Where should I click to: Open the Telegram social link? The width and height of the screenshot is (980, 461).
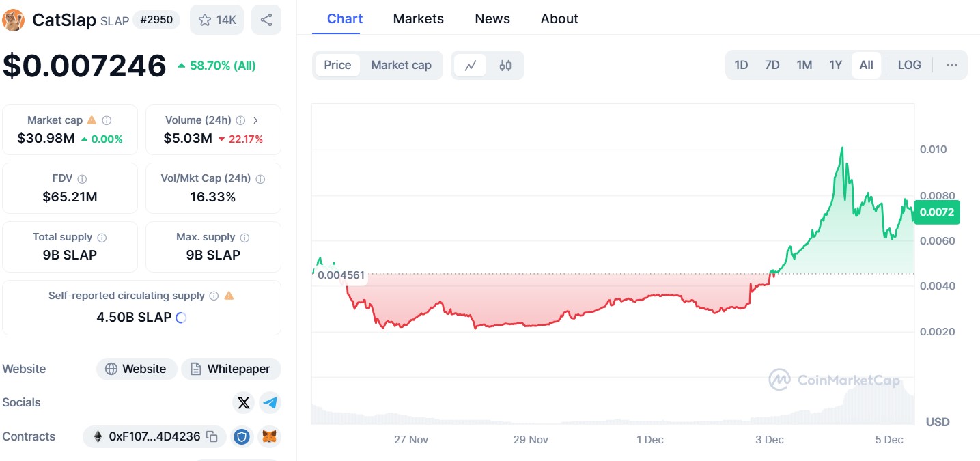270,403
